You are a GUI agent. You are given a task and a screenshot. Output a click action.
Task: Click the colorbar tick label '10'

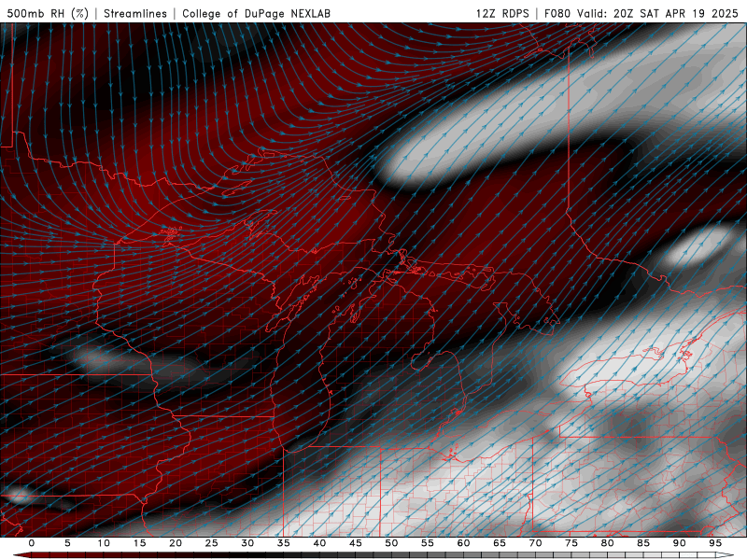104,543
